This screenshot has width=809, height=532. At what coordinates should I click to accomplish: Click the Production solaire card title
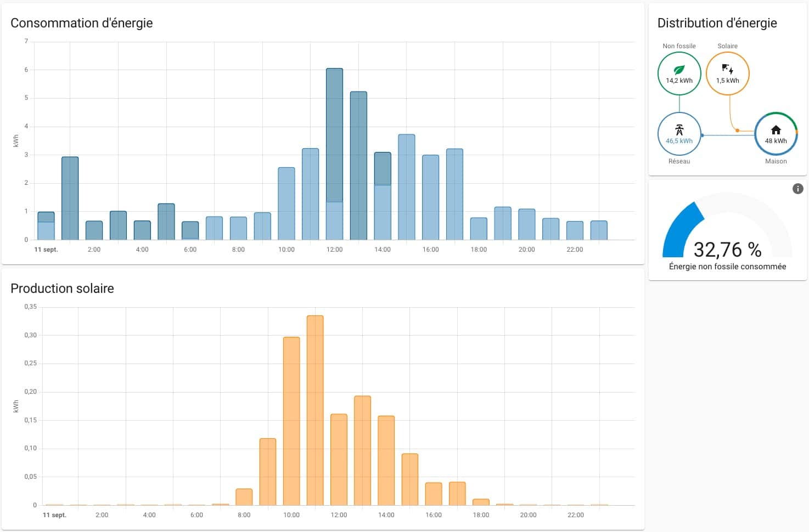tap(62, 288)
